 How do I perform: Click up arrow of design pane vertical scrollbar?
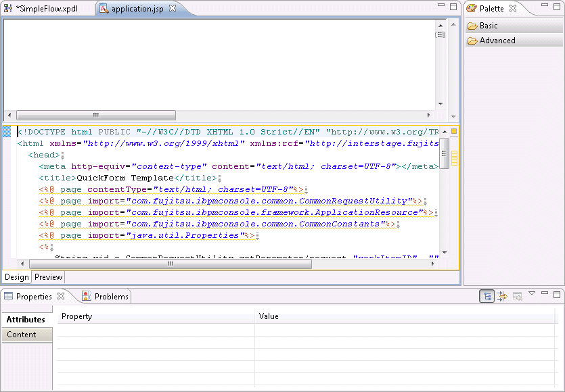tap(440, 26)
